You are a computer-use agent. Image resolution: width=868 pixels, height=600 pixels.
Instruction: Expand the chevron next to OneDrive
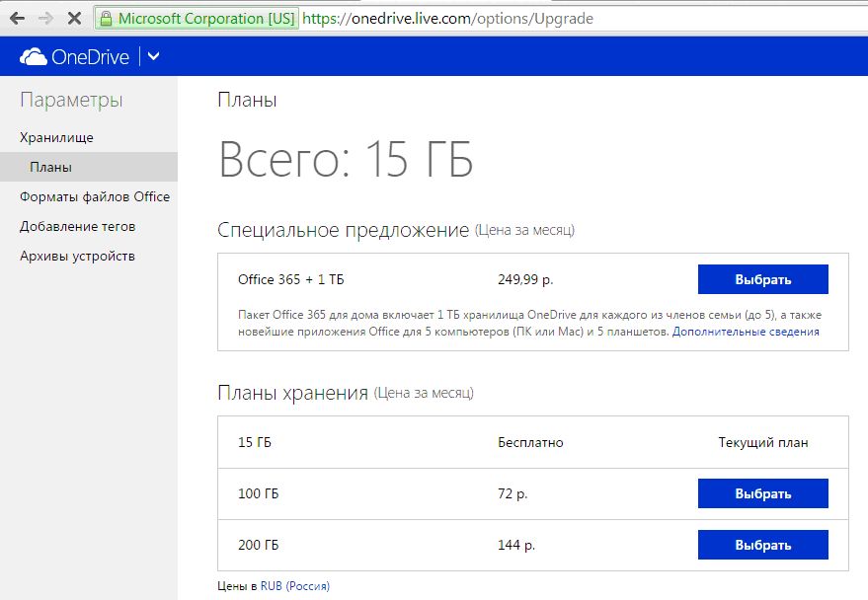[x=153, y=57]
